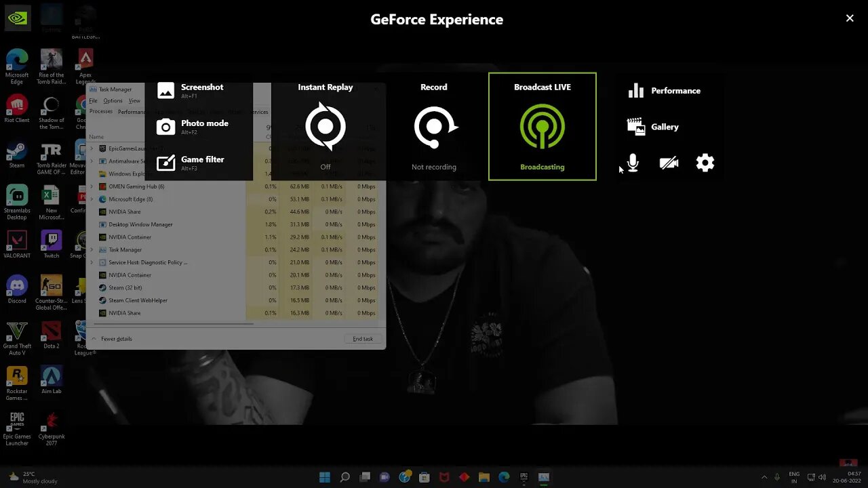
Task: Open Steam desktop shortcut
Action: tap(17, 154)
